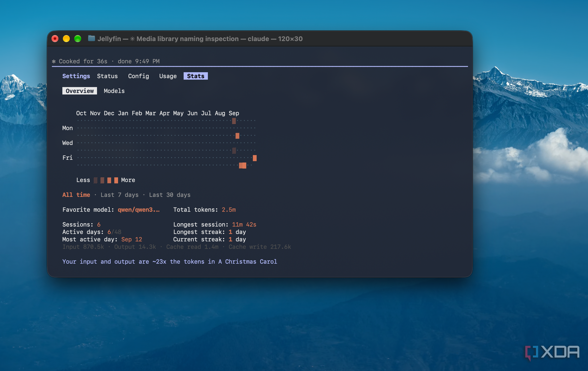Click the Longest session 11m 42s value
588x371 pixels.
244,224
